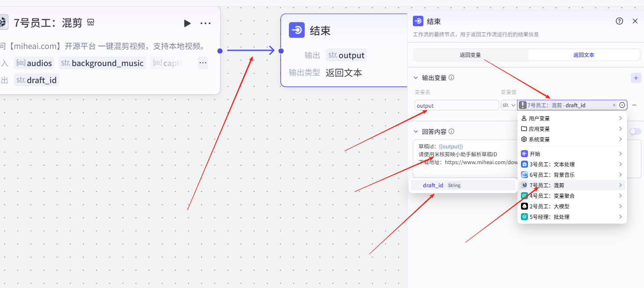Expand the 2号员工 大模型 entry
644x288 pixels.
tap(572, 206)
